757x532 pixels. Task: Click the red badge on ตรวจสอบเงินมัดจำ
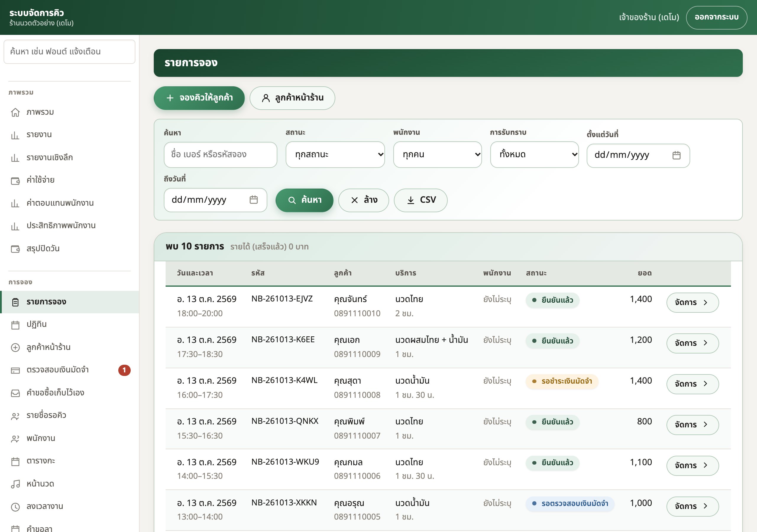point(124,370)
